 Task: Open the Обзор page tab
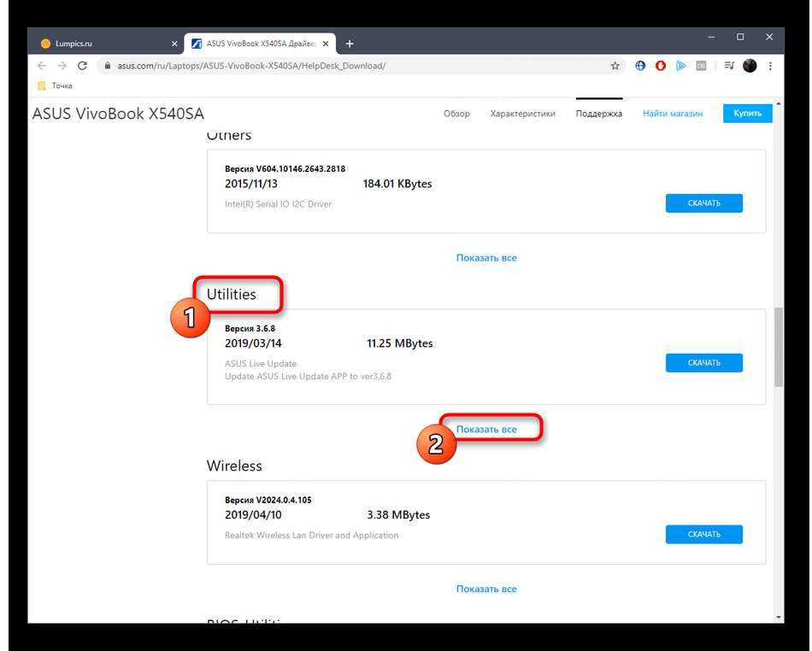(x=456, y=114)
